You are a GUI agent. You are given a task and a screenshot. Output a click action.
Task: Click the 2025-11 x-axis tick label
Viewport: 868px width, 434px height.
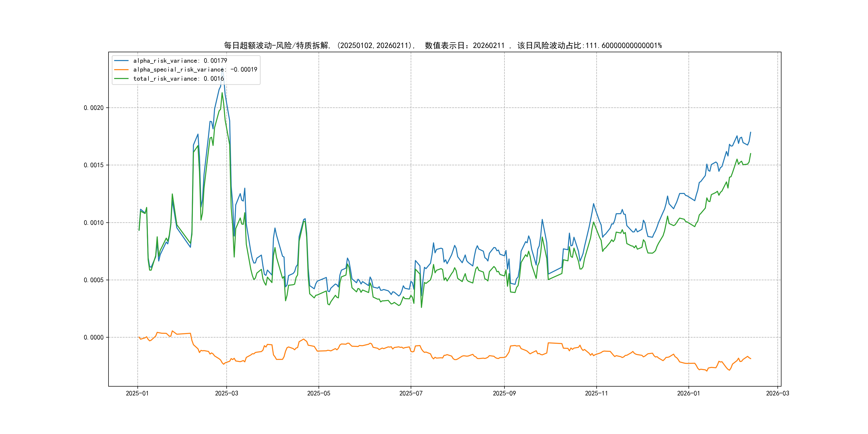coord(596,393)
